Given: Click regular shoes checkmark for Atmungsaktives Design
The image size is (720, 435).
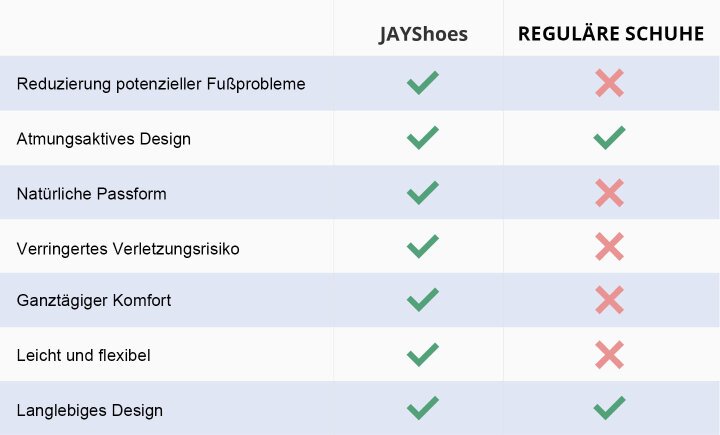Looking at the screenshot, I should tap(609, 137).
